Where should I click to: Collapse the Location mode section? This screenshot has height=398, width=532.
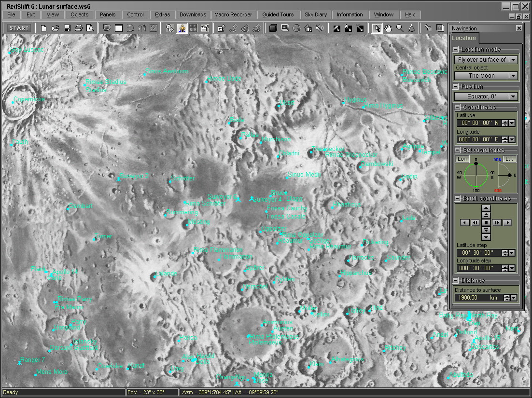pos(456,49)
